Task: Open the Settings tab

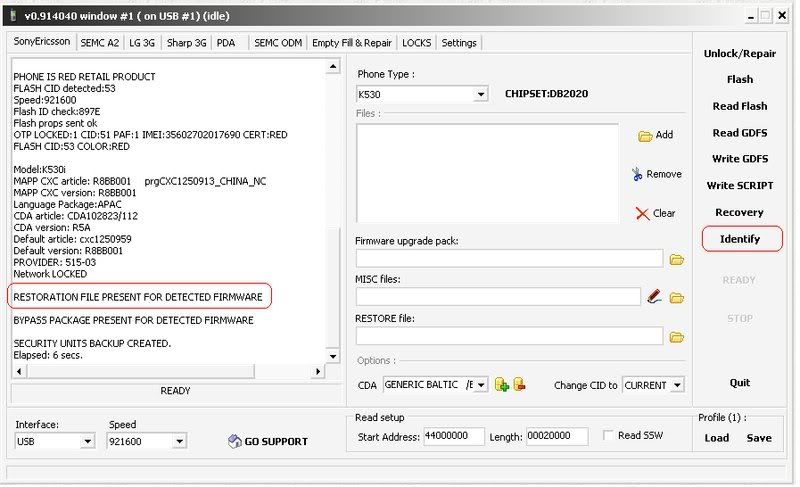Action: 459,43
